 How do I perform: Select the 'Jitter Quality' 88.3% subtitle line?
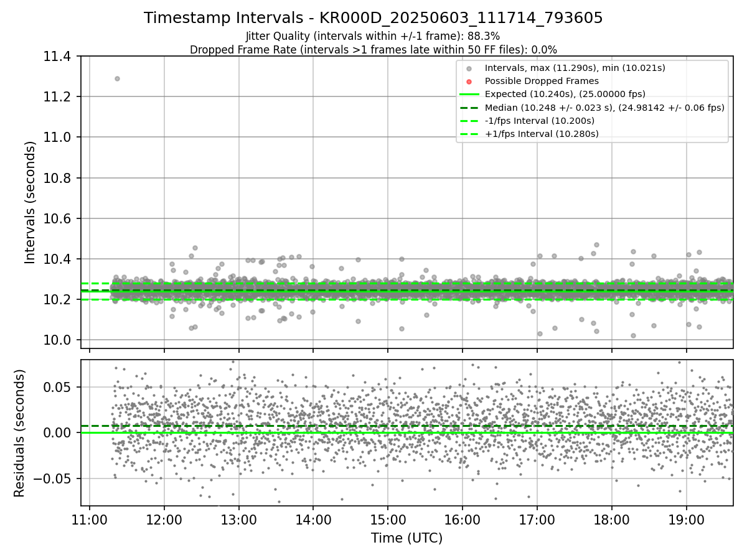pos(373,36)
